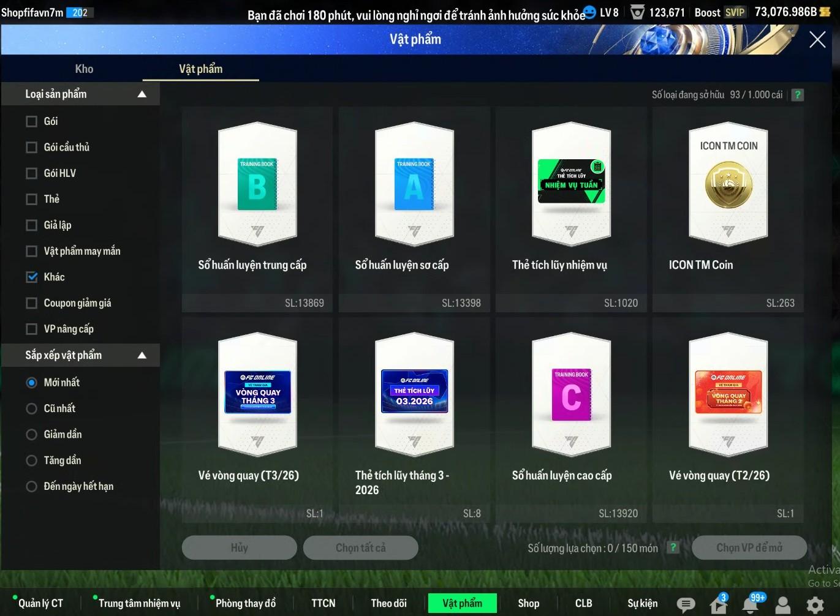840x616 pixels.
Task: Enable the Gói cầu thủ checkbox
Action: [32, 147]
